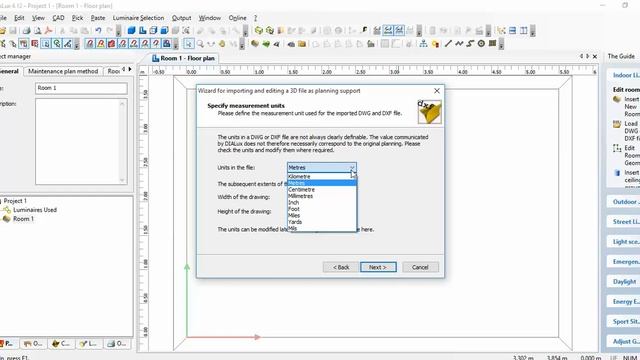The width and height of the screenshot is (640, 360).
Task: Insert luminaire field grid icon
Action: point(492,43)
